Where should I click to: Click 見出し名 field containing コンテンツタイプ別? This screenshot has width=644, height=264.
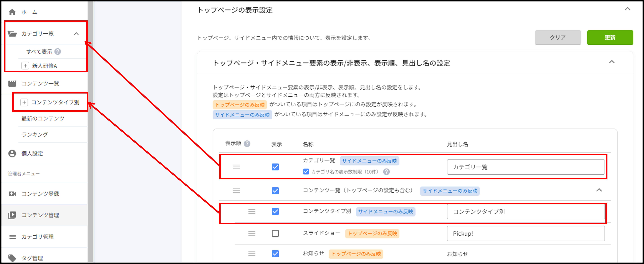coord(526,212)
